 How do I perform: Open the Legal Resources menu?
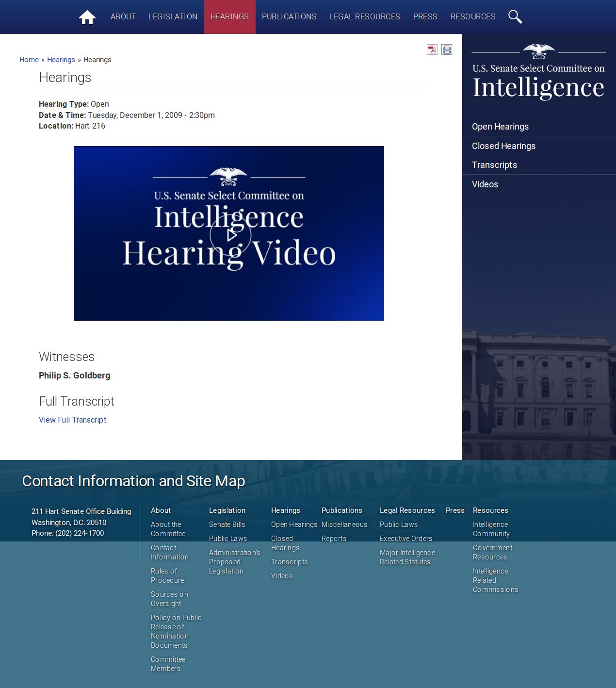click(x=364, y=17)
